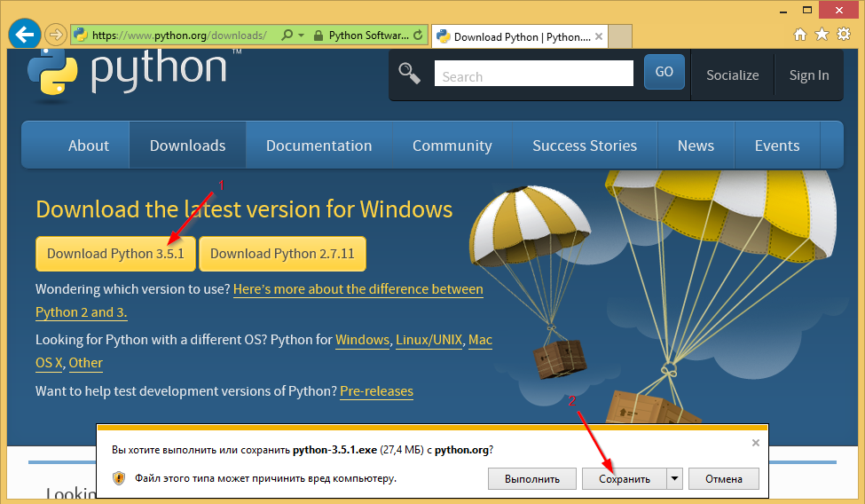Open the Pre-releases link
Screen dimensions: 865x504
[376, 391]
